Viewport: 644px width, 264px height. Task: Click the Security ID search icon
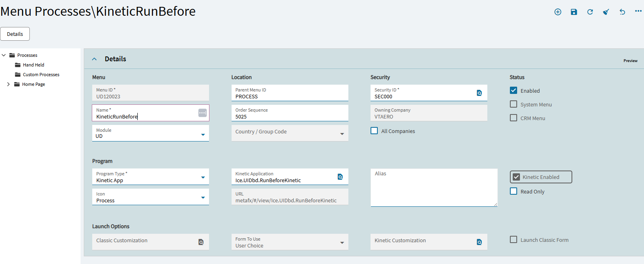point(479,93)
